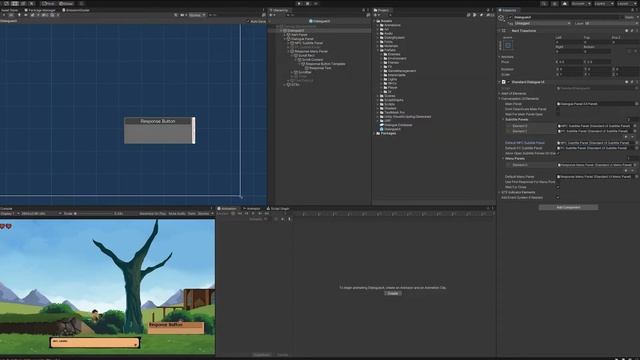The width and height of the screenshot is (640, 360).
Task: Open the Account dropdown
Action: (580, 4)
